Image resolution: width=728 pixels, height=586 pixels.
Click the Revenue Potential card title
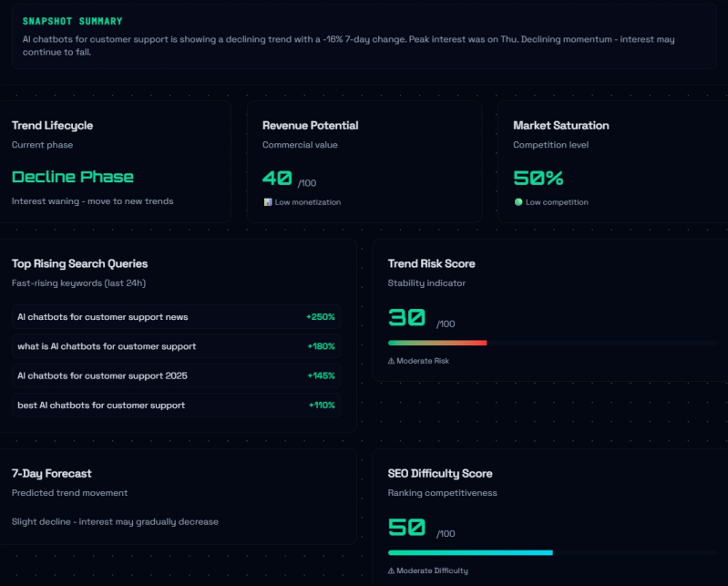pyautogui.click(x=310, y=126)
